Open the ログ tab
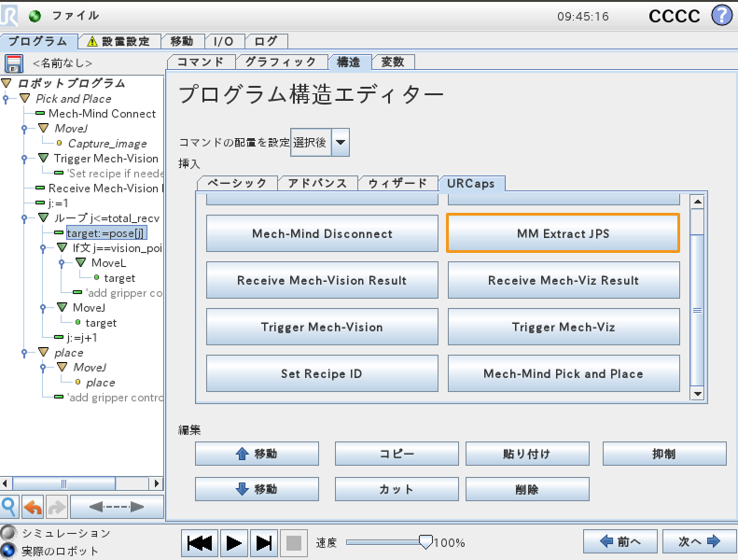The height and width of the screenshot is (560, 738). click(x=266, y=41)
